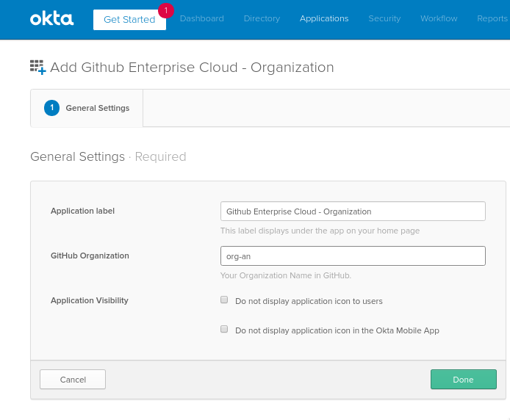Click the Okta logo
Image resolution: width=510 pixels, height=420 pixels.
point(51,19)
